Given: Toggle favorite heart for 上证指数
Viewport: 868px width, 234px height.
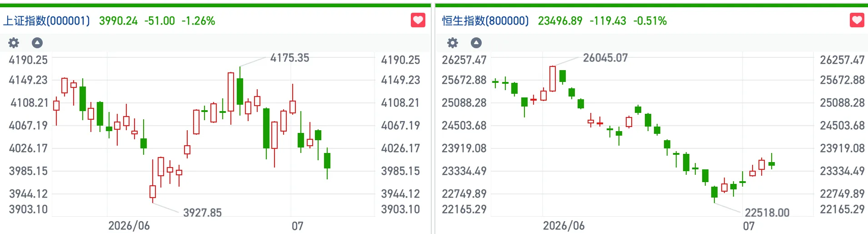Looking at the screenshot, I should click(418, 20).
